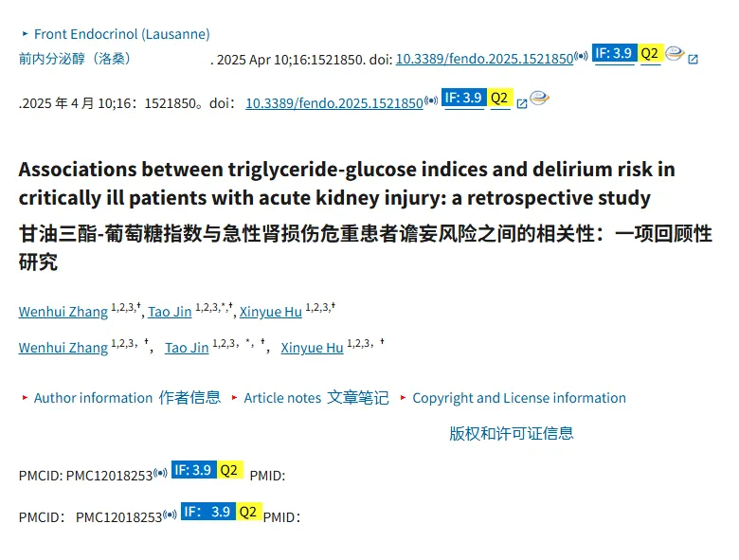739x560 pixels.
Task: Click the disc icon beside the top Q2 badge
Action: (675, 53)
